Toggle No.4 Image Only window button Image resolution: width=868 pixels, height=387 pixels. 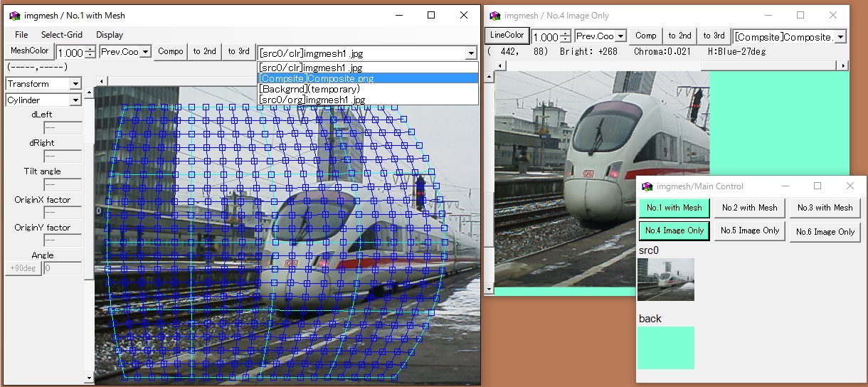pyautogui.click(x=674, y=230)
